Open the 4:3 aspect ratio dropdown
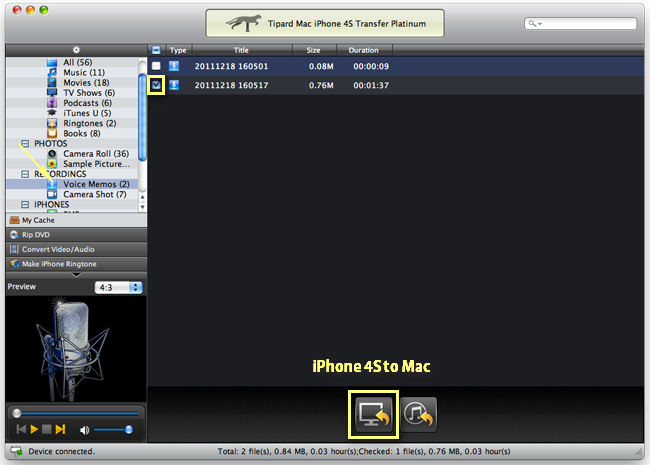Screen dimensions: 650x465 tap(119, 287)
